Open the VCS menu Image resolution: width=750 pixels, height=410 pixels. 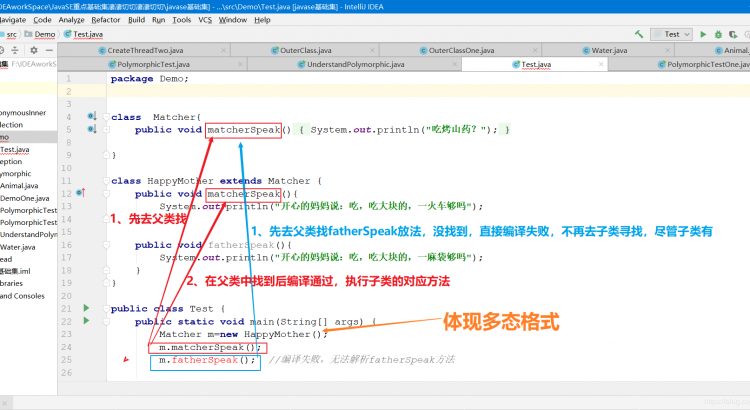click(x=204, y=19)
